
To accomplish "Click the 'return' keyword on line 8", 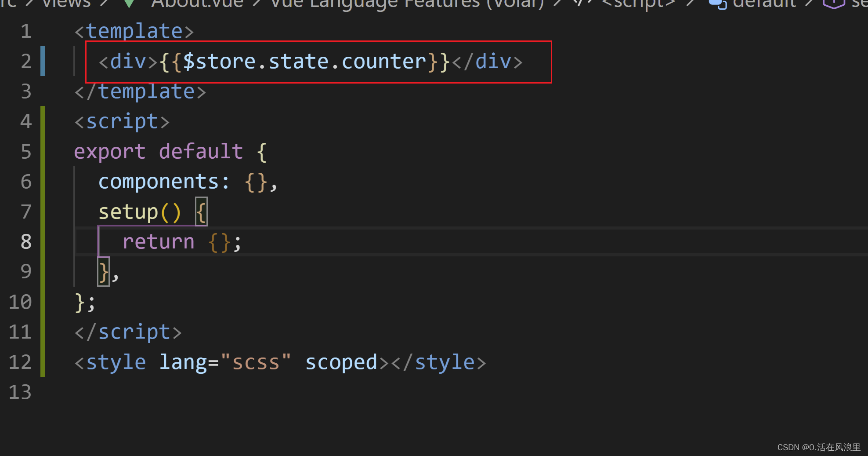I will point(158,242).
